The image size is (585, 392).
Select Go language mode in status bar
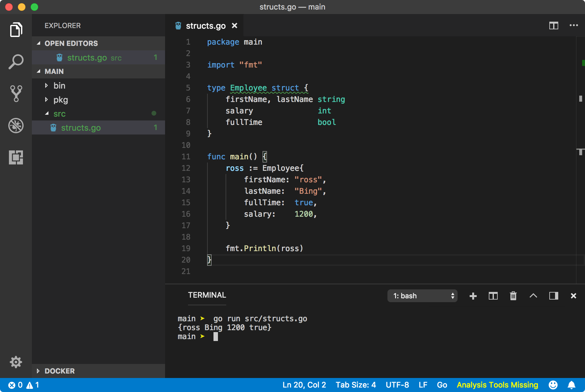click(x=442, y=385)
